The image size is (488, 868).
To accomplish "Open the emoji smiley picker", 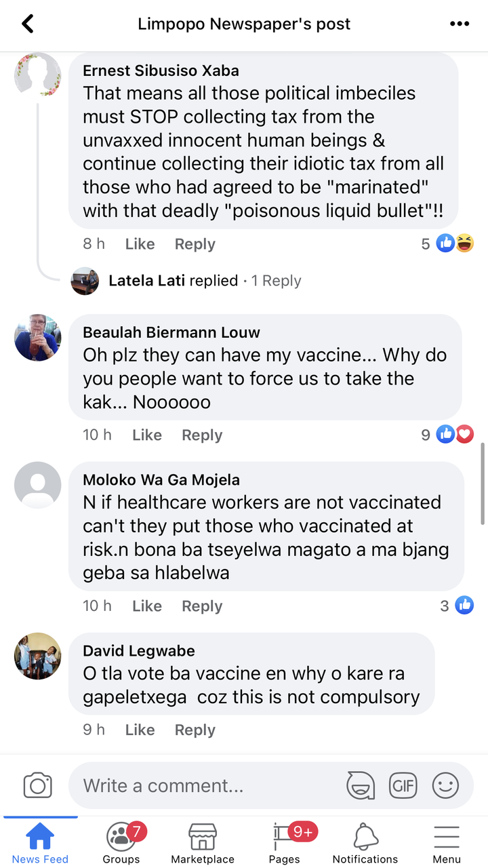I will [x=445, y=785].
